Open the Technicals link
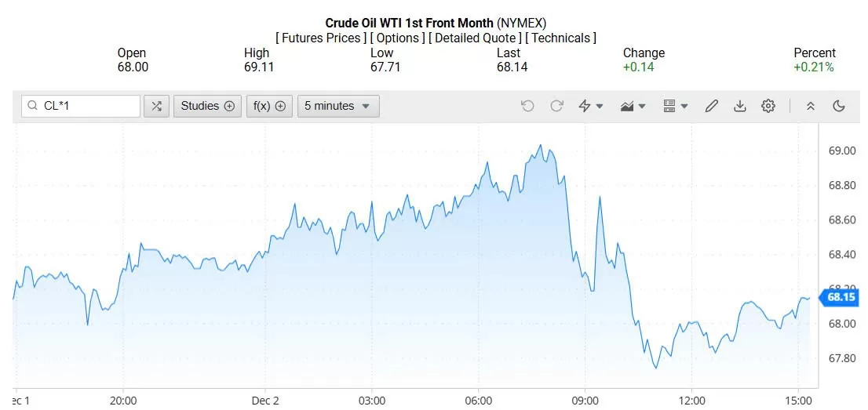868x410 pixels. (560, 38)
